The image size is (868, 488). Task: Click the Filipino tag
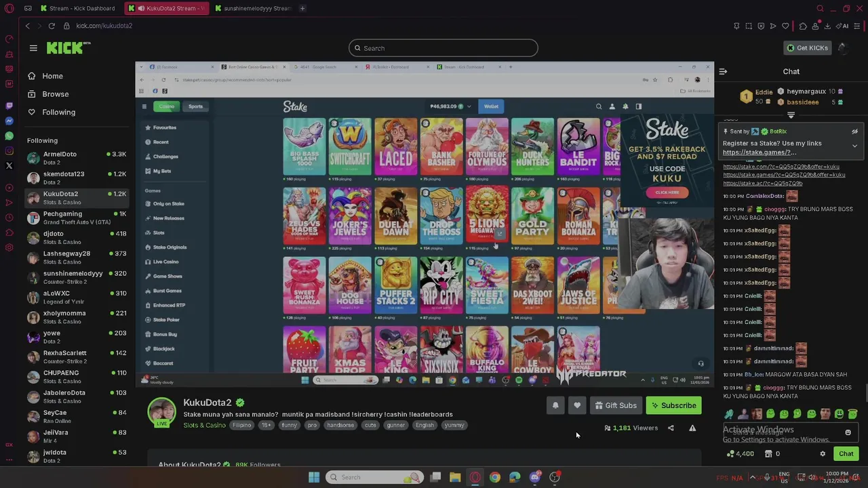pos(241,425)
